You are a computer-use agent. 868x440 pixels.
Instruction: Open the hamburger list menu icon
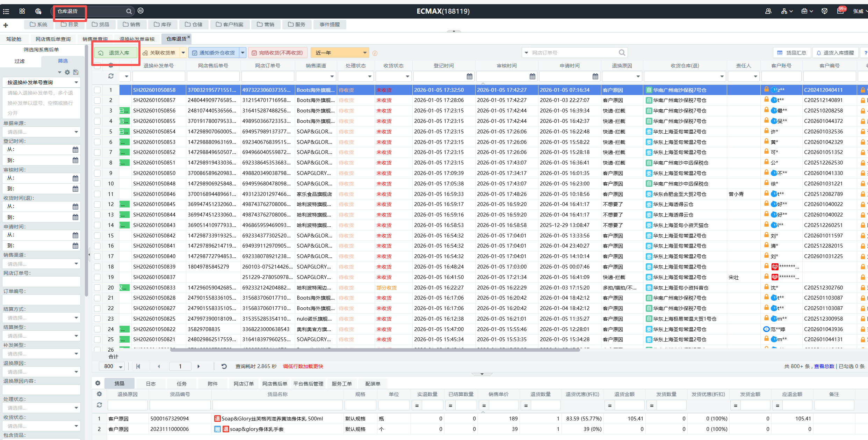(6, 11)
